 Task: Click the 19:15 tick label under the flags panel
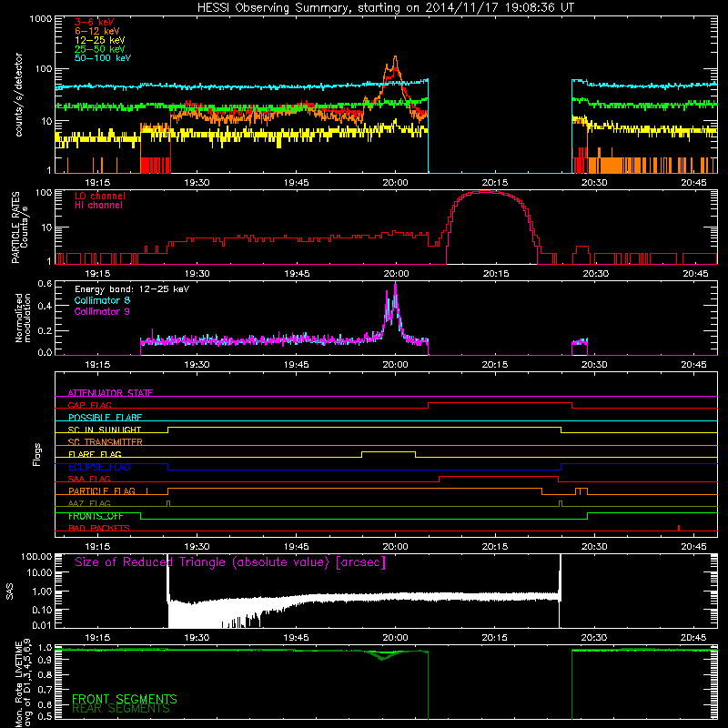(97, 547)
